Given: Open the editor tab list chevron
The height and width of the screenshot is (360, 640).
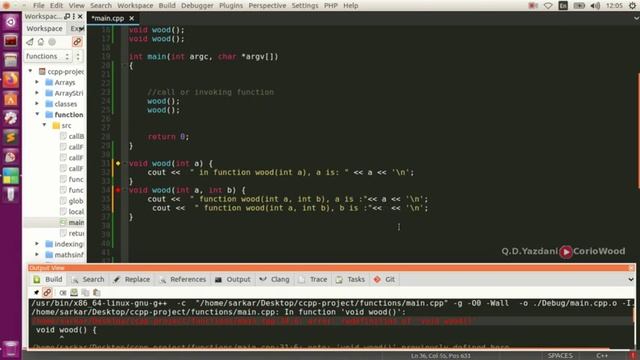Looking at the screenshot, I should coord(636,18).
